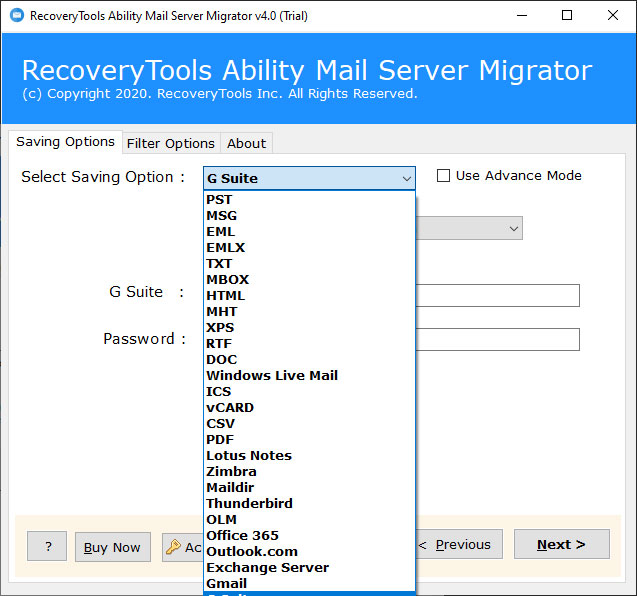The width and height of the screenshot is (637, 596).
Task: Minimize the Migrator window
Action: tap(522, 15)
